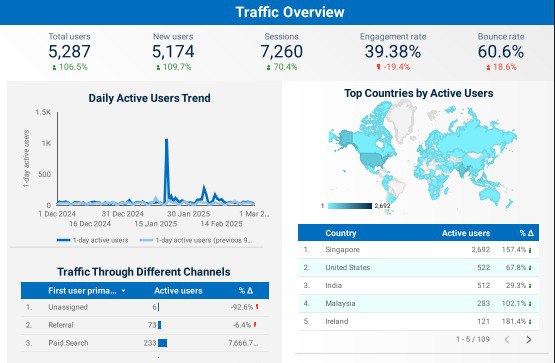Select the Singapore row in countries table
555x363 pixels.
point(418,250)
